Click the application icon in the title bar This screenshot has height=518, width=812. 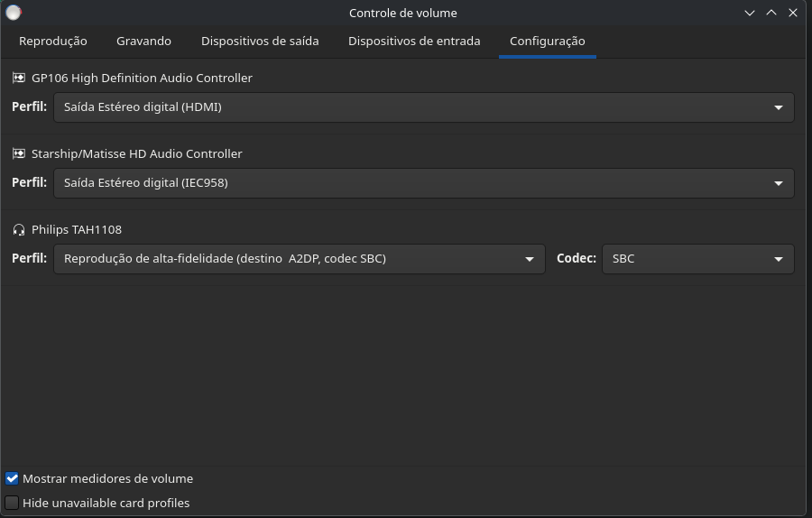point(14,13)
